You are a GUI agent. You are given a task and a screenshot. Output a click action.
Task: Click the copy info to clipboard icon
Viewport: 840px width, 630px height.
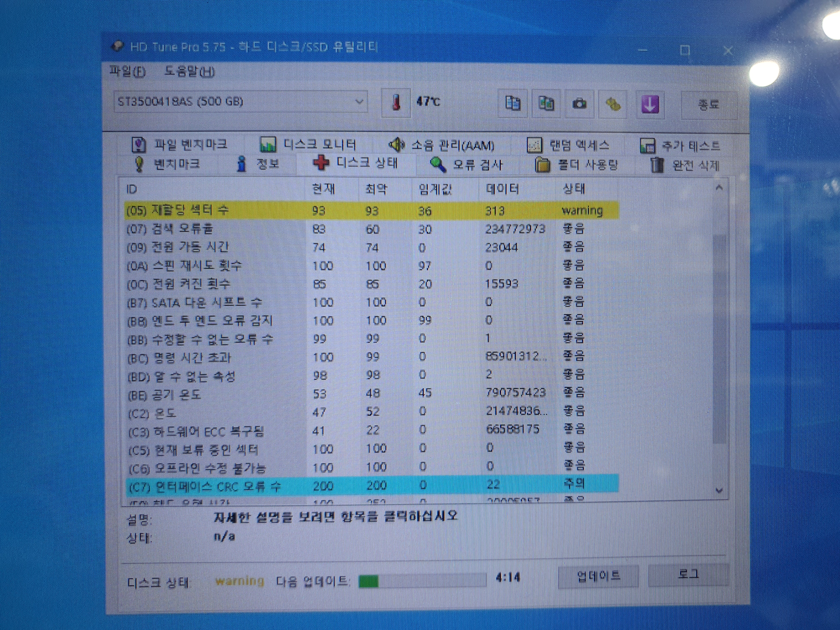coord(513,103)
